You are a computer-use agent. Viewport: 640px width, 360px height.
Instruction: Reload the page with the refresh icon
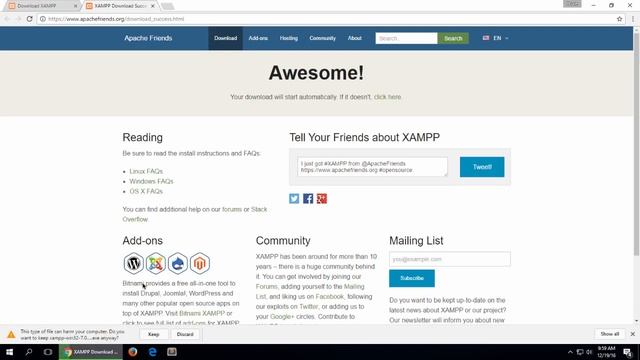[29, 19]
